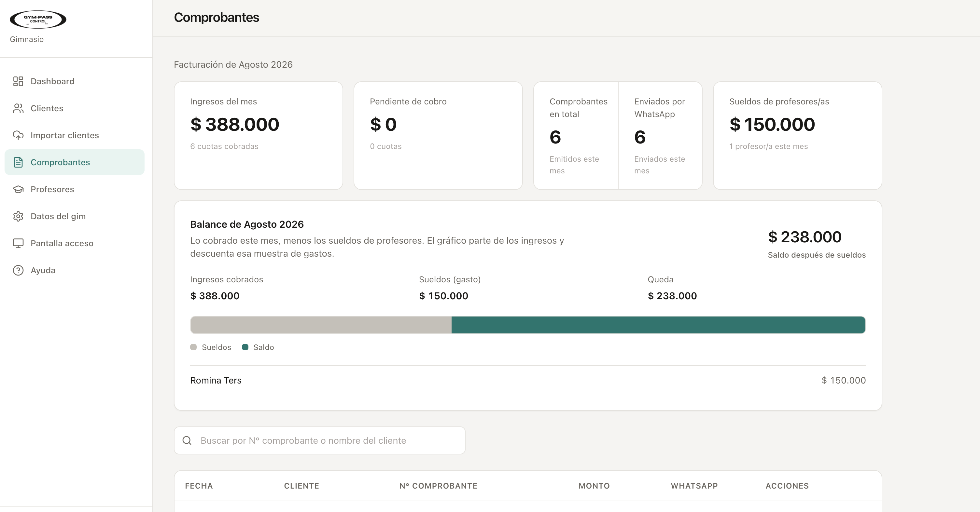Click the 1 profesor/a este mes text
The image size is (980, 512).
click(768, 146)
